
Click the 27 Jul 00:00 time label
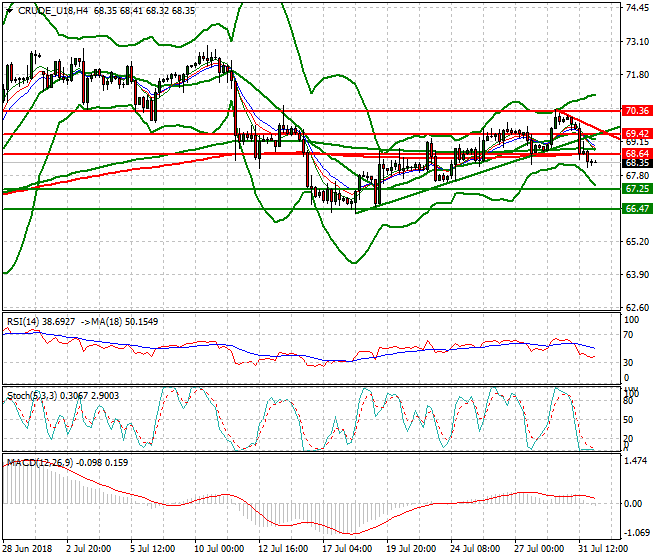539,549
